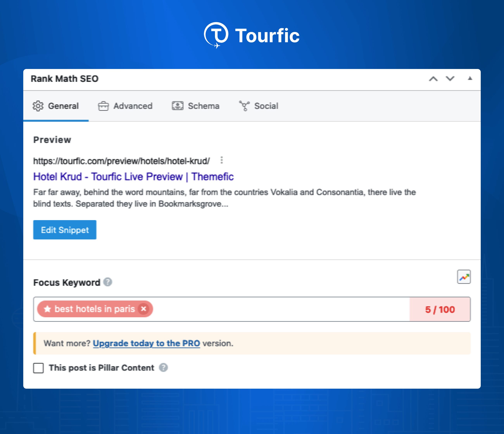Check This post is Pillar Content
This screenshot has width=504, height=434.
click(x=38, y=368)
